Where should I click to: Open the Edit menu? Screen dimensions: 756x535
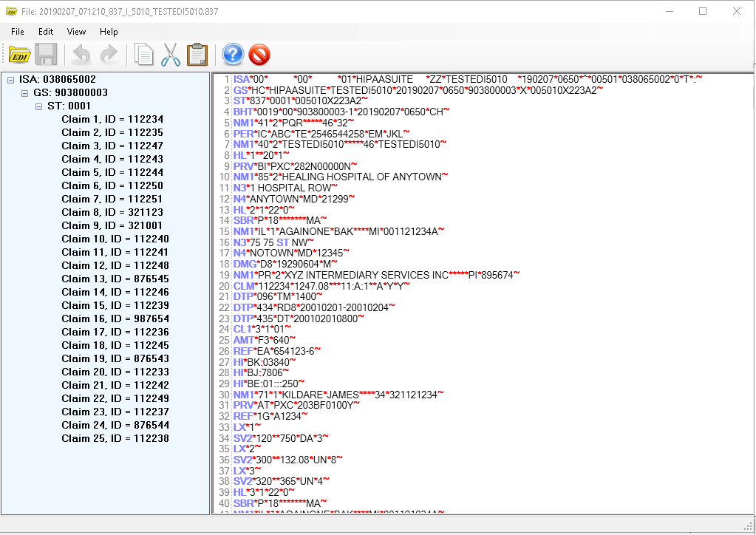[46, 32]
